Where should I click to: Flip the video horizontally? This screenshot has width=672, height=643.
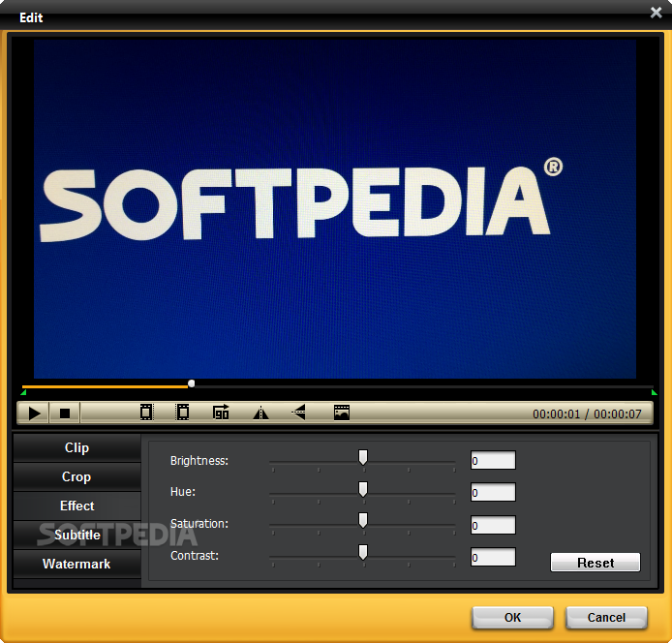260,413
